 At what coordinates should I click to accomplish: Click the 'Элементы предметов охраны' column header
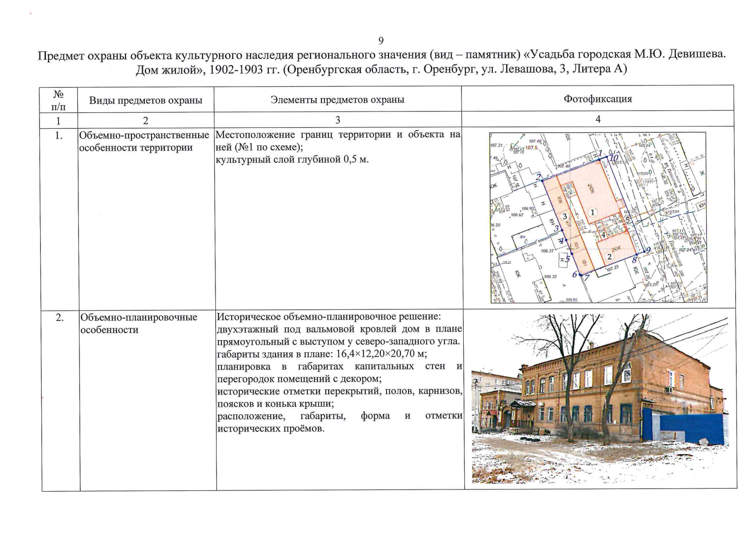click(x=337, y=100)
